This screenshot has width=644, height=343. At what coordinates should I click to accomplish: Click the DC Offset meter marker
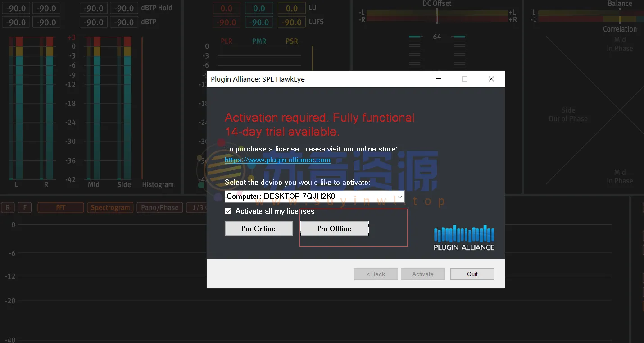pos(437,16)
